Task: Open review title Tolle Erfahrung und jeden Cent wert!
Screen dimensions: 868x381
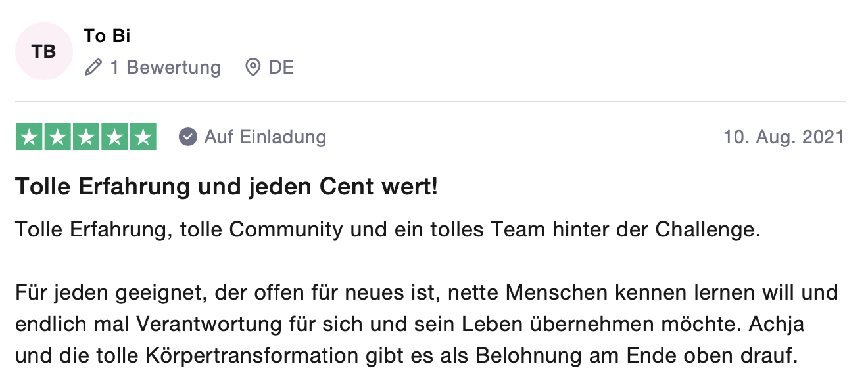Action: (227, 187)
